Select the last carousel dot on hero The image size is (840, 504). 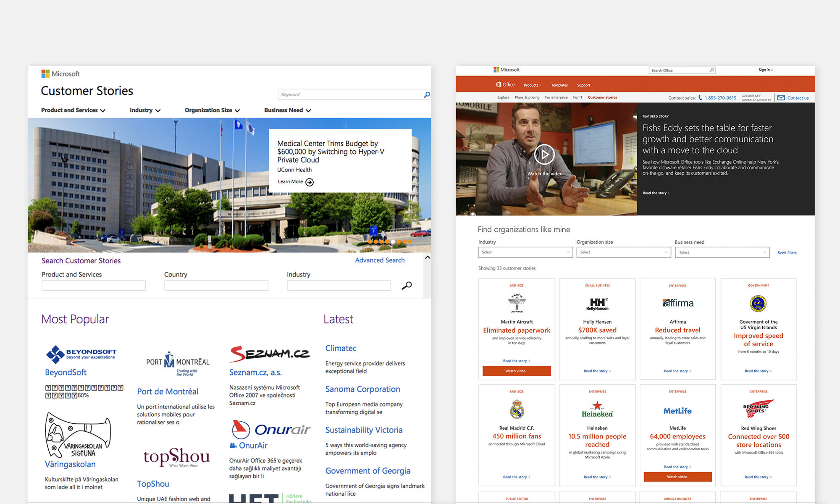click(x=410, y=241)
